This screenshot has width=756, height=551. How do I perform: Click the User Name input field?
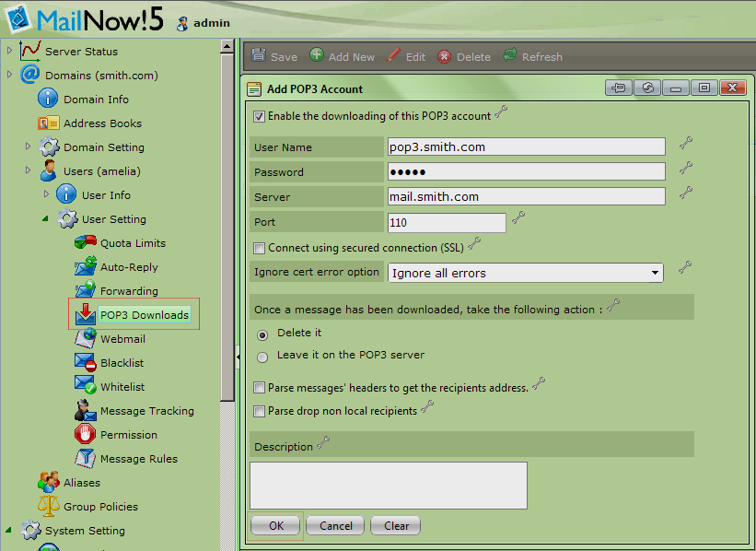click(x=527, y=147)
